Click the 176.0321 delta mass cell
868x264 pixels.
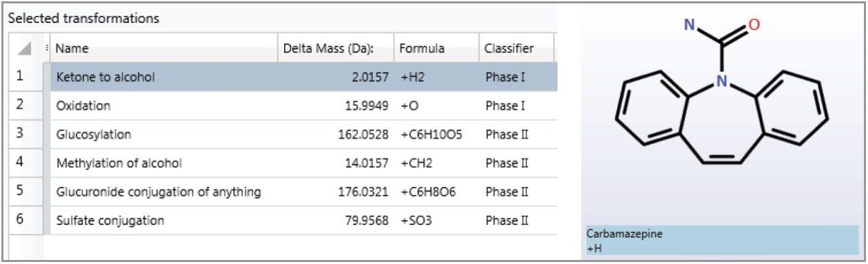pos(336,192)
